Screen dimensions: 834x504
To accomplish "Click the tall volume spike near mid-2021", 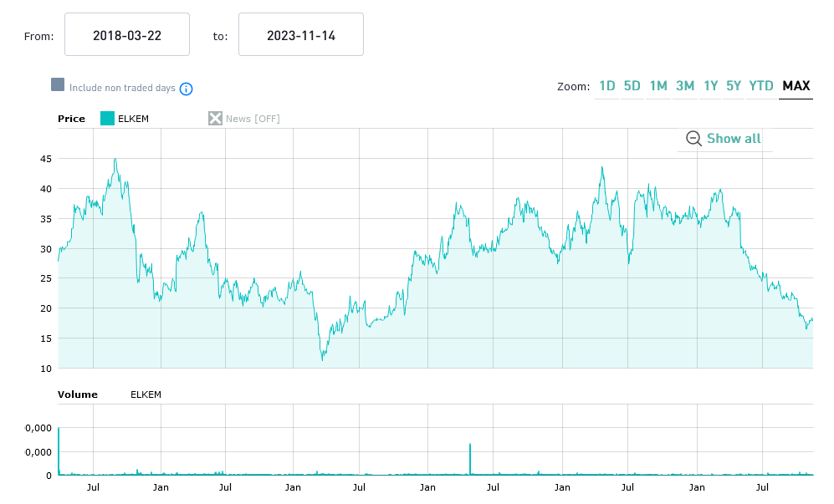I will (470, 460).
